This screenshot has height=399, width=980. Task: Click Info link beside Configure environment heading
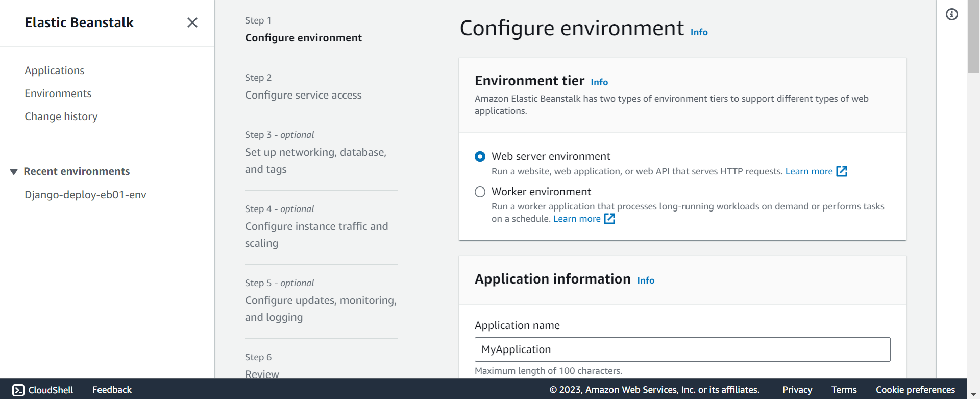(699, 32)
